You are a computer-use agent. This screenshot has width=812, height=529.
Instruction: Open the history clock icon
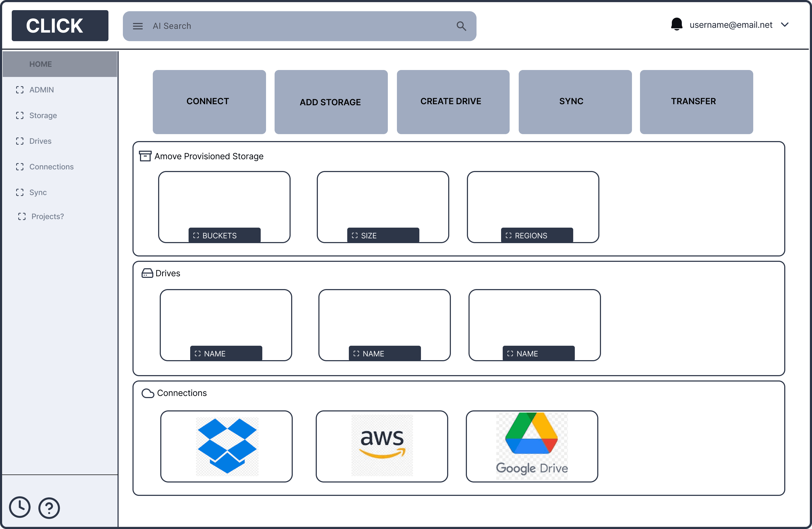[x=19, y=507]
